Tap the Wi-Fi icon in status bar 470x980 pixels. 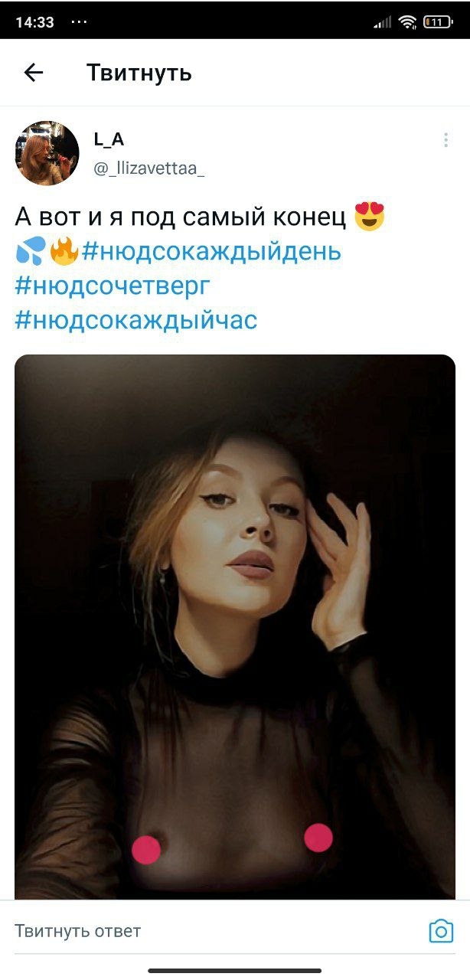[x=407, y=22]
